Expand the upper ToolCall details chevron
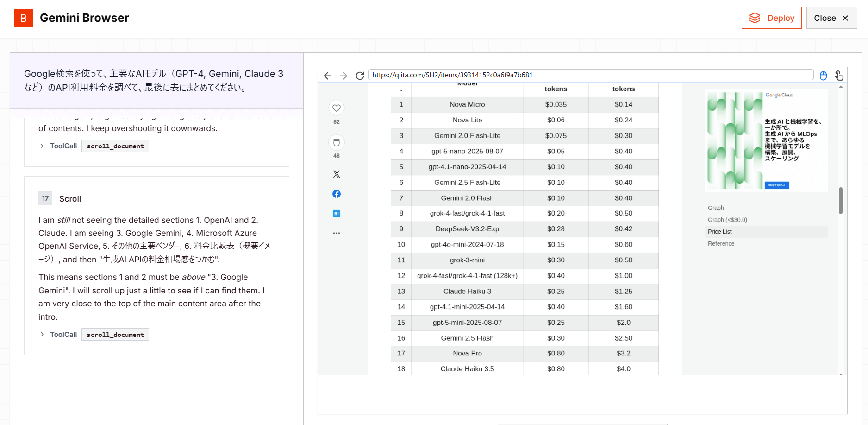Image resolution: width=868 pixels, height=425 pixels. point(42,146)
